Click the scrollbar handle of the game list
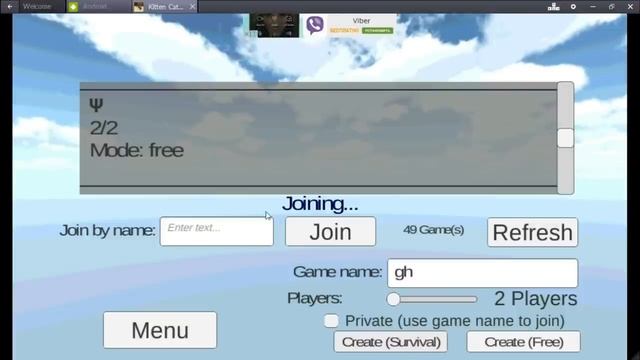 (565, 138)
